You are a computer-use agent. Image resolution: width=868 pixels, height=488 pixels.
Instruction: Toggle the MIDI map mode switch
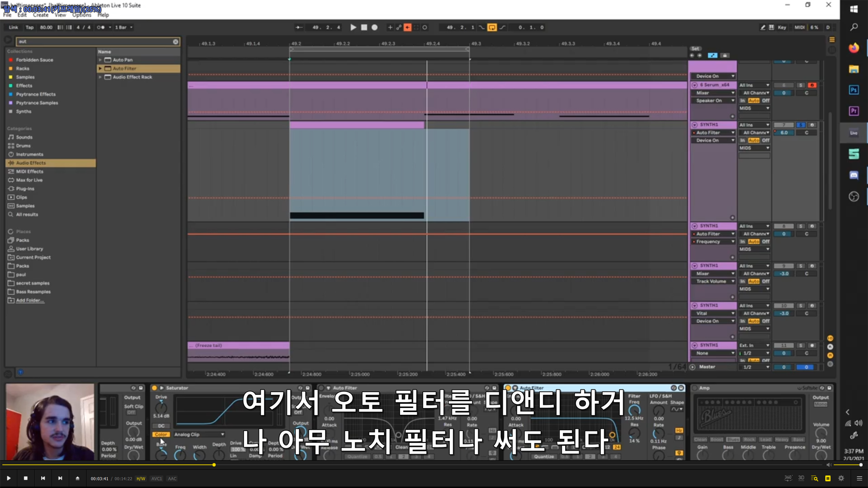click(799, 28)
